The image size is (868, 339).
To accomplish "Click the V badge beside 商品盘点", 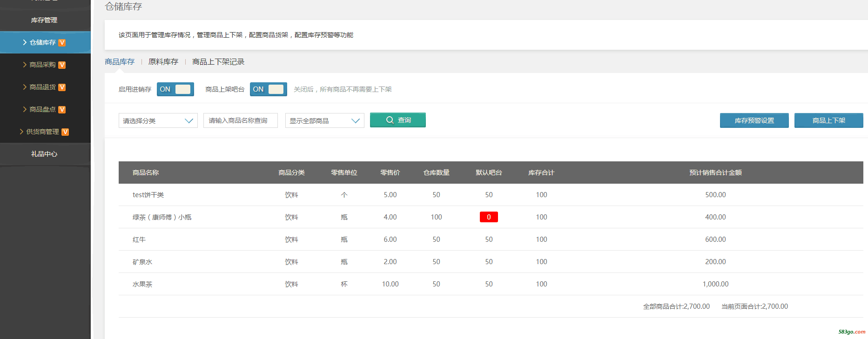I will pyautogui.click(x=62, y=110).
